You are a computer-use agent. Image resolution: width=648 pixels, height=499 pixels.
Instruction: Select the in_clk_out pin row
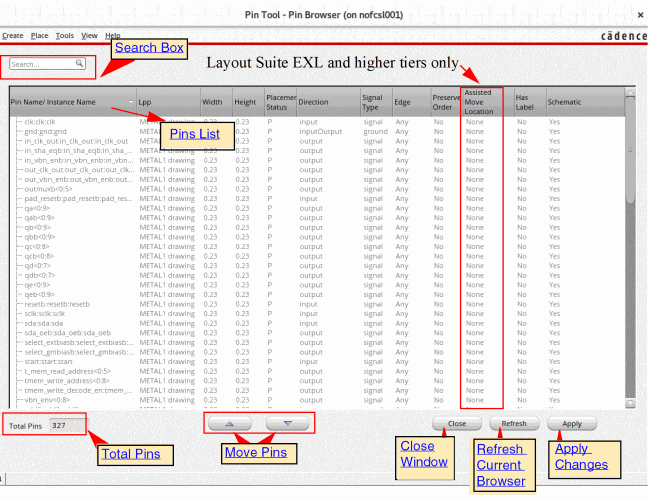[x=317, y=141]
